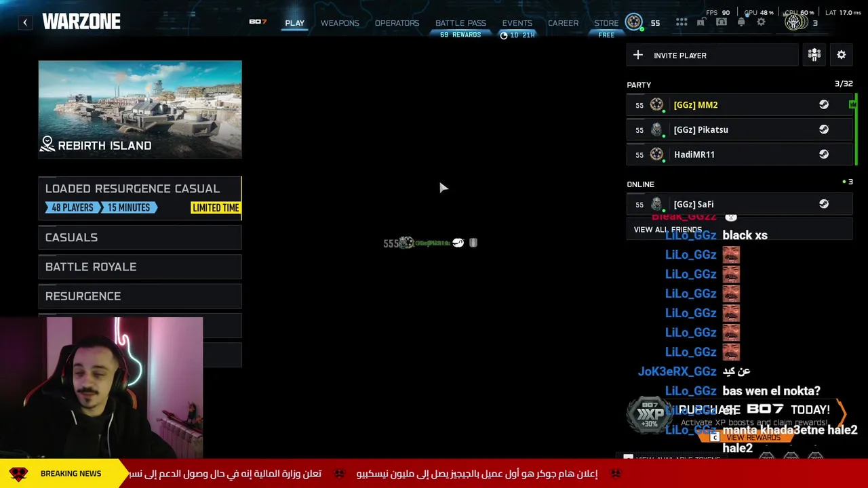This screenshot has height=488, width=868.
Task: Select party member [GGz] Pikatsu
Action: (739, 129)
